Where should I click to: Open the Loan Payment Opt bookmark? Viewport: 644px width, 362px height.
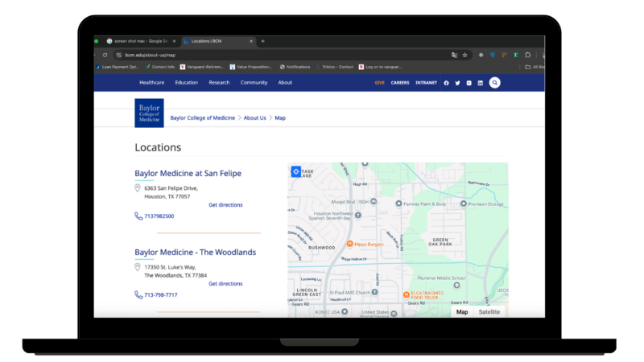coord(118,67)
